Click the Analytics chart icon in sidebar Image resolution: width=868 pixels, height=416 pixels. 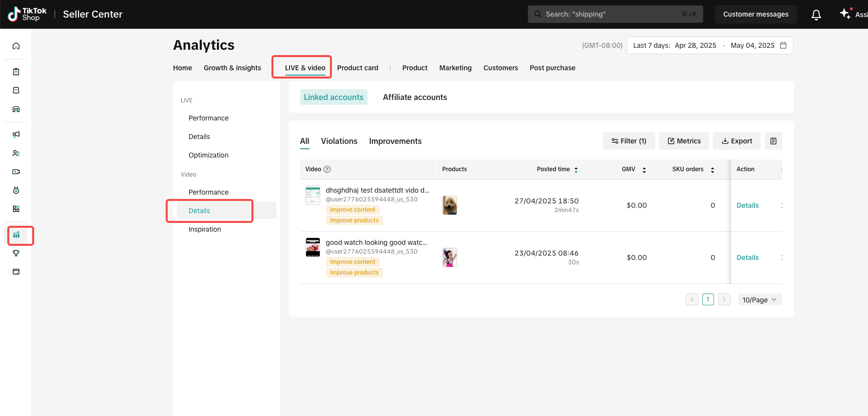click(x=17, y=235)
